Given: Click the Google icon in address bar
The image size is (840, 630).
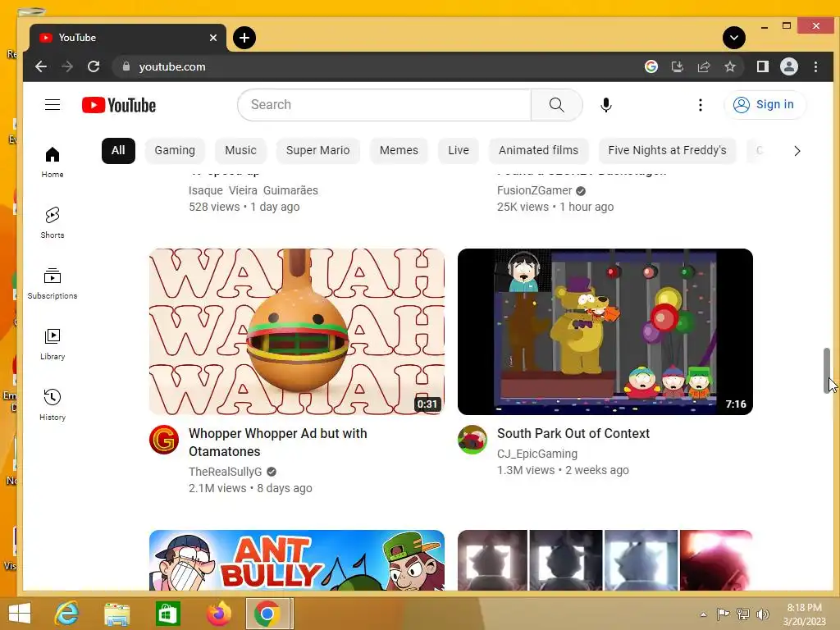Looking at the screenshot, I should coord(651,66).
